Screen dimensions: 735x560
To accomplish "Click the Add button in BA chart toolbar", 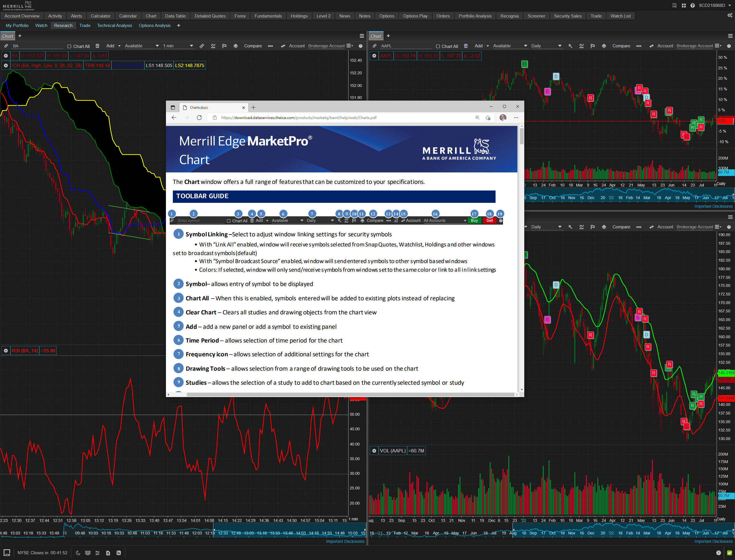I will coord(110,46).
